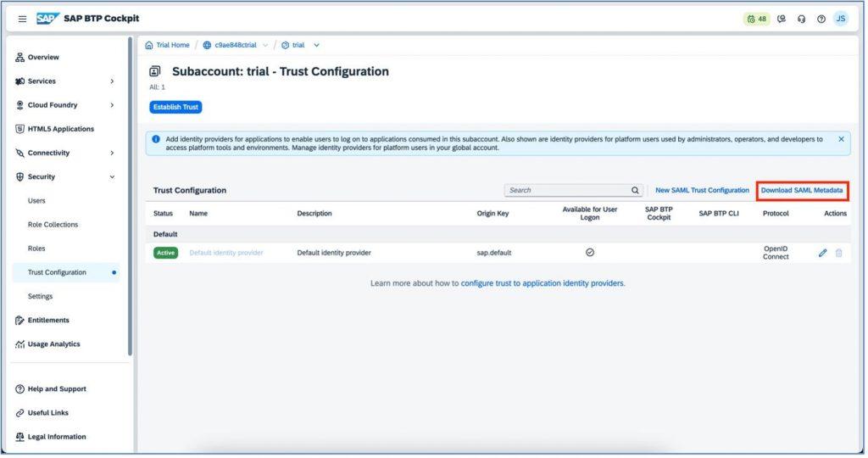Open the Default identity provider link

(x=227, y=253)
